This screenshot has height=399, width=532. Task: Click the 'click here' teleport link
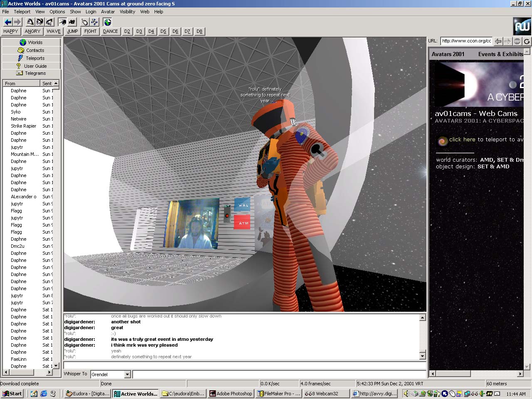point(462,140)
